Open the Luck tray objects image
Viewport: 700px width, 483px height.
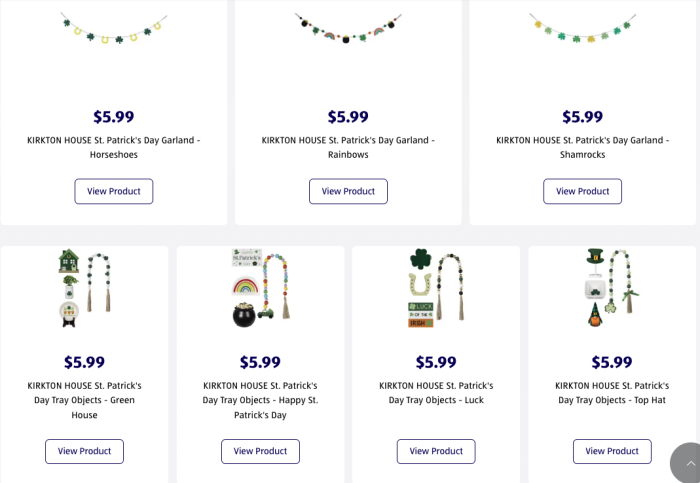(x=436, y=289)
